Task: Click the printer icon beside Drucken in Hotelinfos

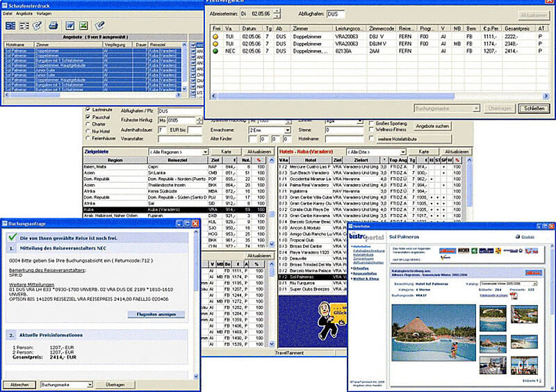Action: [x=518, y=236]
